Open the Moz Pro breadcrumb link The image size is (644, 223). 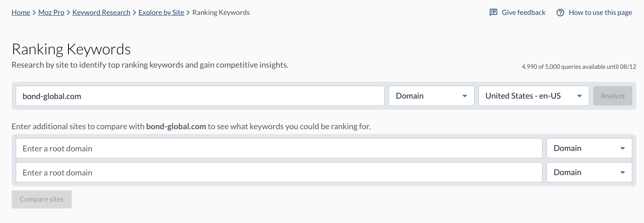click(51, 12)
